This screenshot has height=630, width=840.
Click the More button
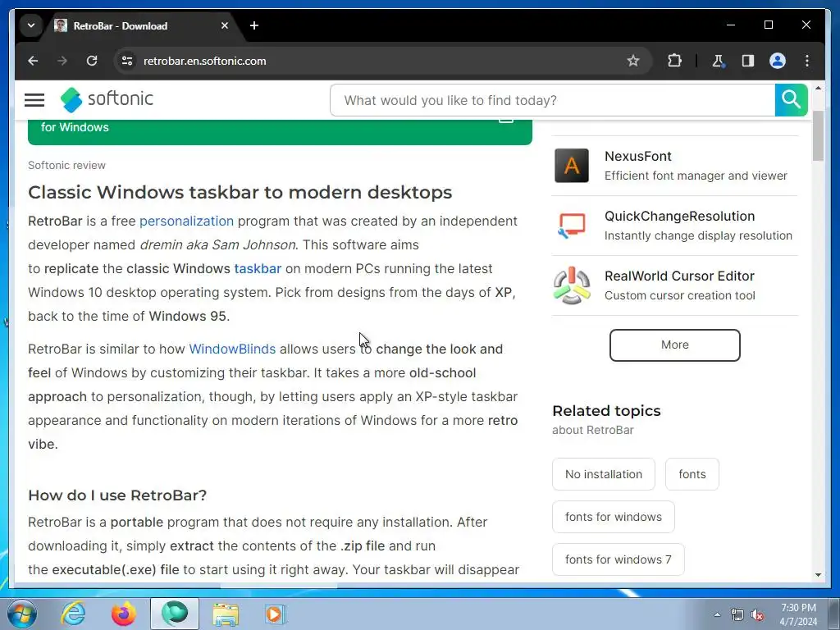click(x=674, y=345)
